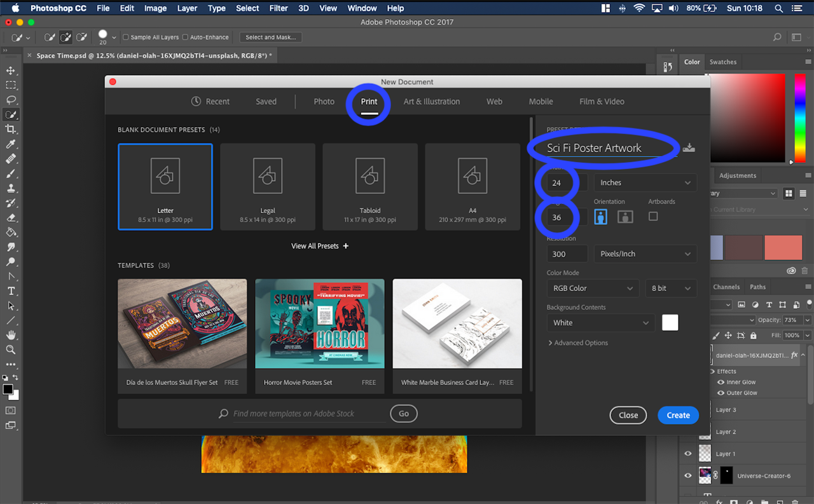Open the Filter menu
This screenshot has height=504, width=814.
[x=279, y=8]
